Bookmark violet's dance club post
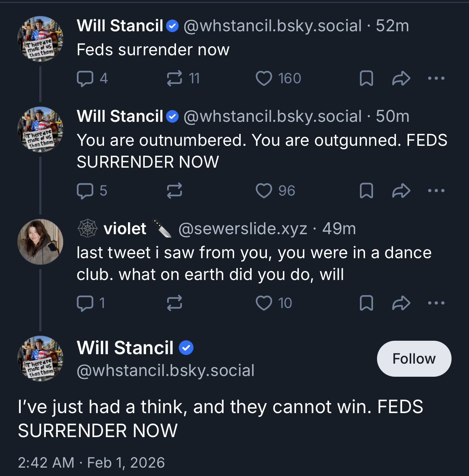 pos(366,303)
